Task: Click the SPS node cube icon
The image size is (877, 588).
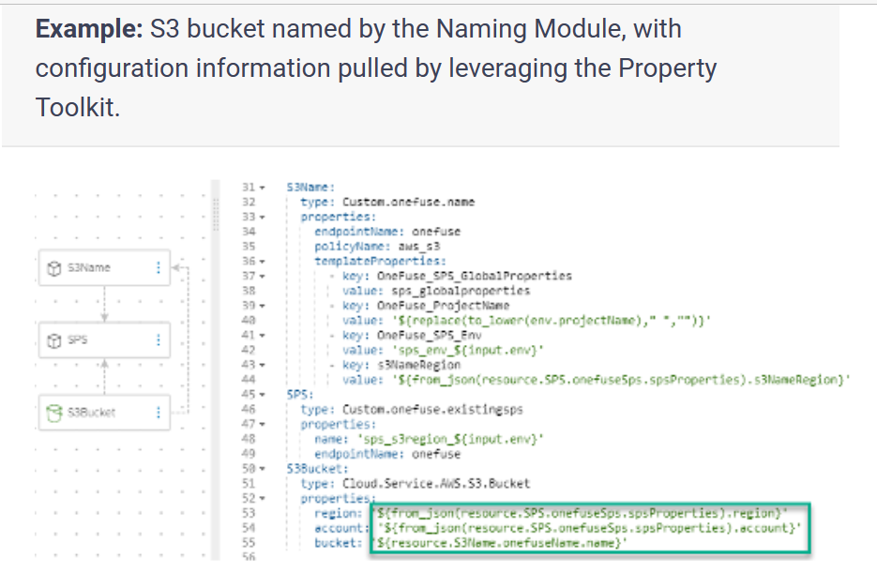Action: pyautogui.click(x=53, y=339)
